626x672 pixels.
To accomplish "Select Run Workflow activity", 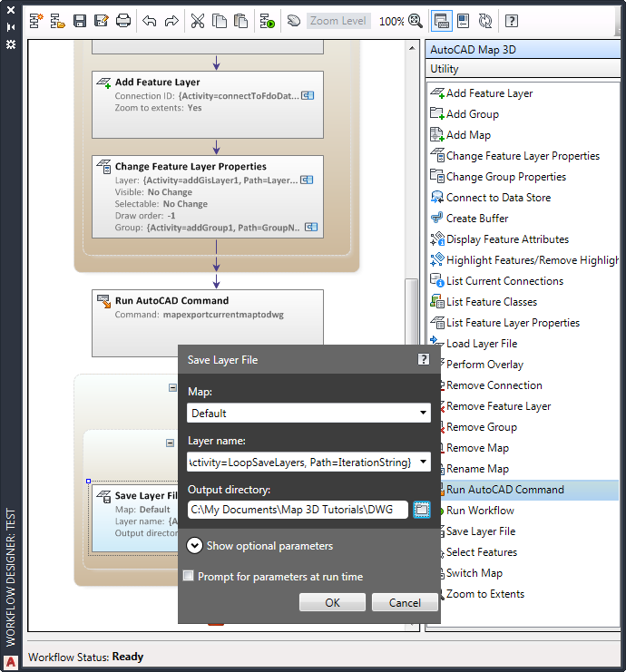I will click(480, 511).
